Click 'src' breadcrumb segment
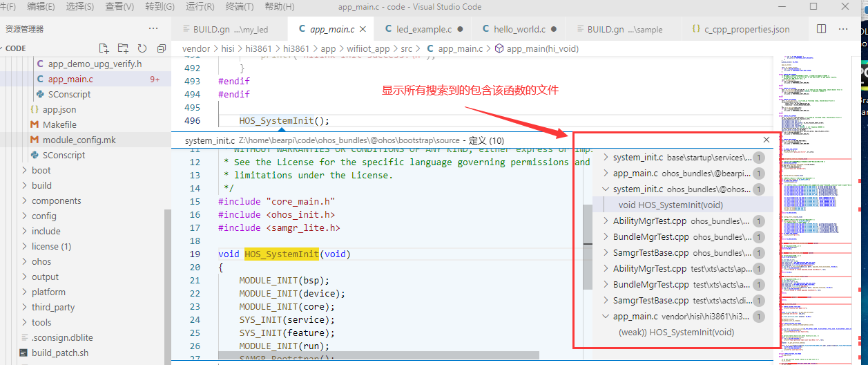Screen dimensions: 868x365 click(x=407, y=48)
